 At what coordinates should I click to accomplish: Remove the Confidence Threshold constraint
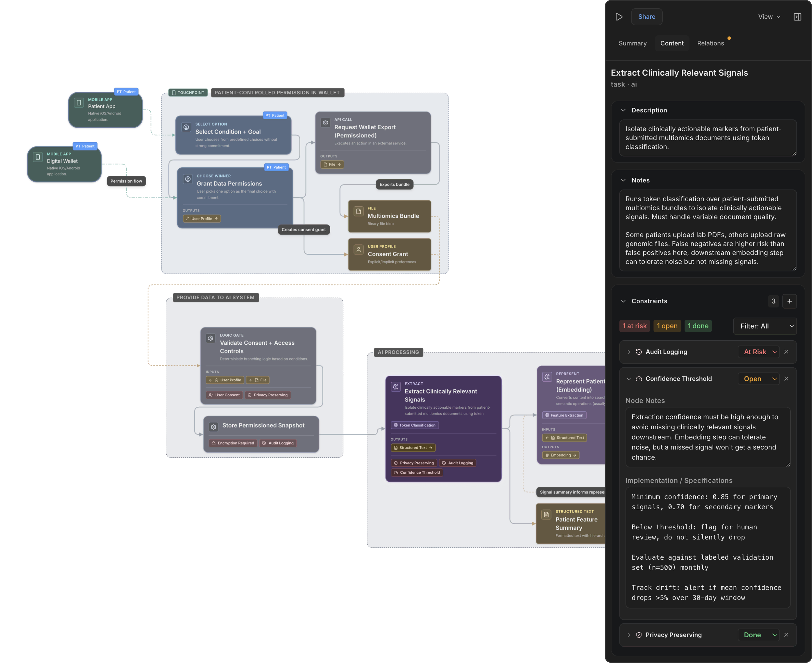click(x=786, y=379)
